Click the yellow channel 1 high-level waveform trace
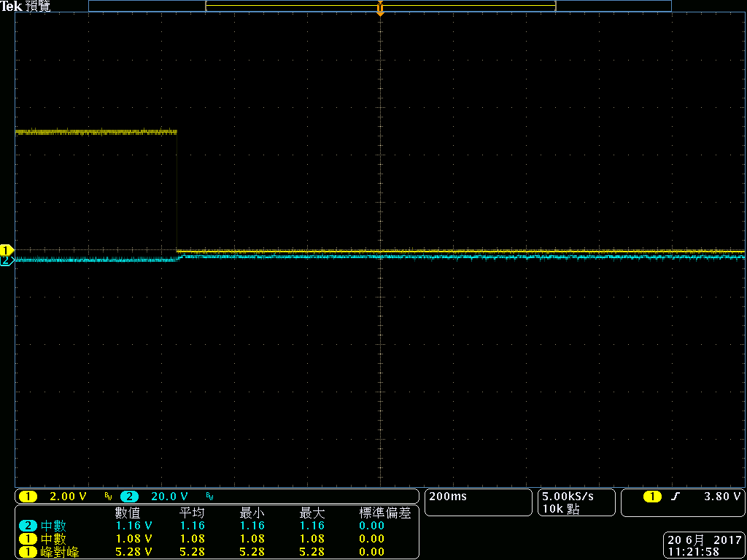Viewport: 747px width, 560px height. (x=96, y=131)
